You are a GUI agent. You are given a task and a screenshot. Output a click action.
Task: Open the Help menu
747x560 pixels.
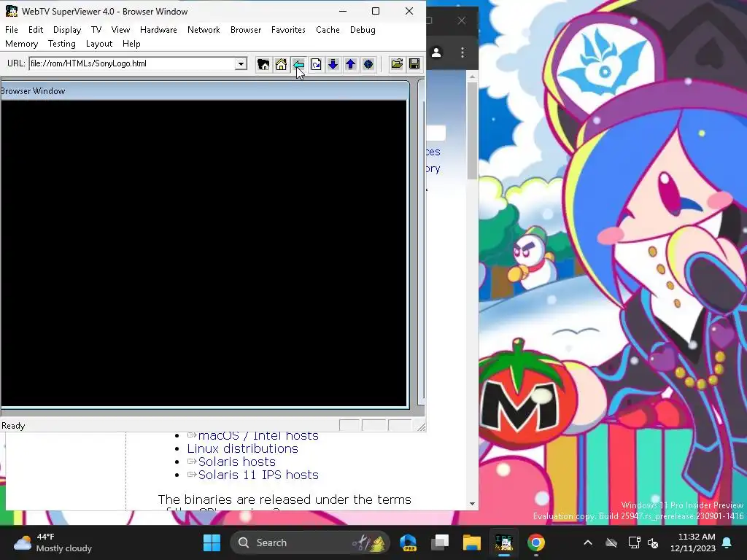point(131,44)
